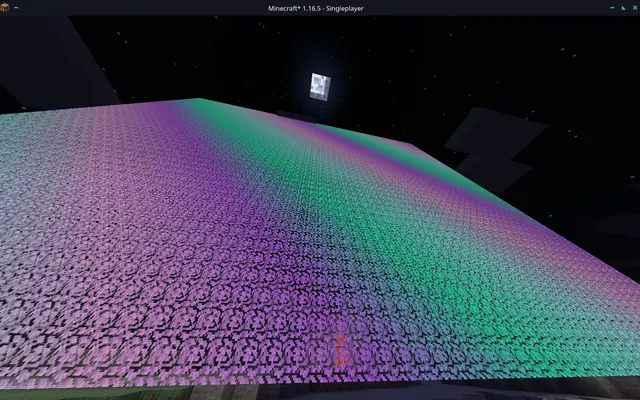The height and width of the screenshot is (400, 640).
Task: Click the square moon in the night sky
Action: (320, 87)
